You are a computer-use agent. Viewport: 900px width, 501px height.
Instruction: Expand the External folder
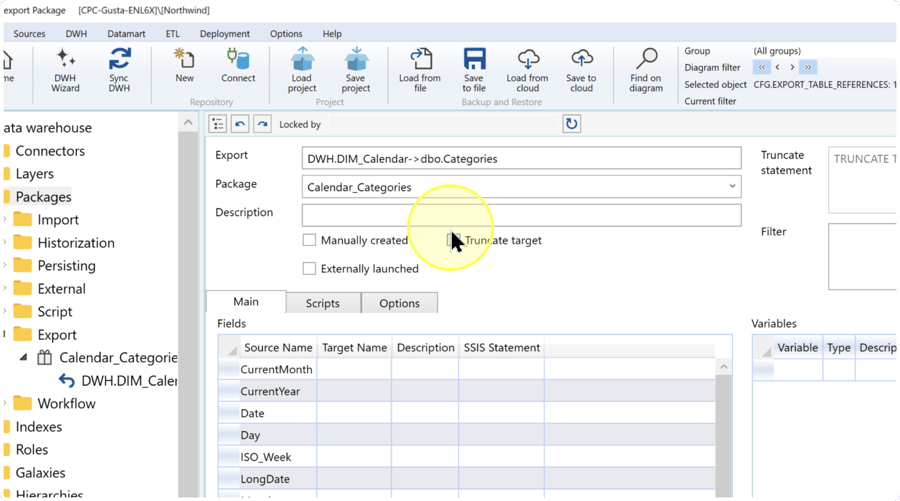5,288
